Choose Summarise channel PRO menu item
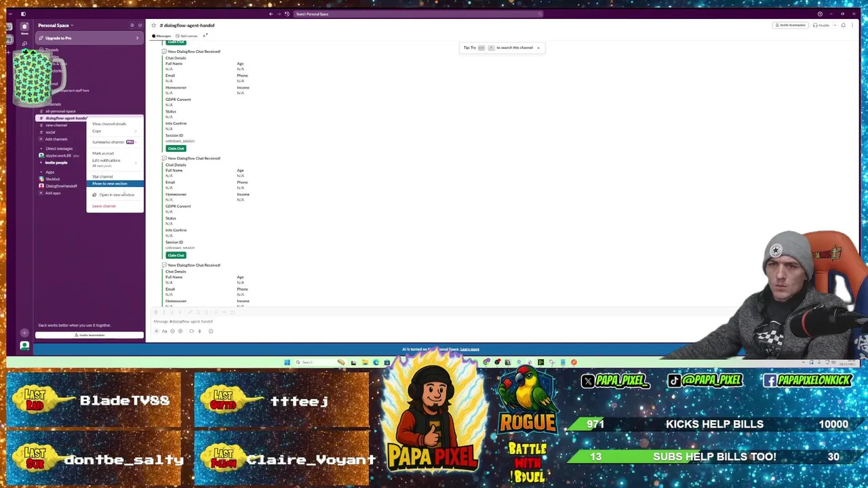This screenshot has height=488, width=868. pyautogui.click(x=115, y=142)
